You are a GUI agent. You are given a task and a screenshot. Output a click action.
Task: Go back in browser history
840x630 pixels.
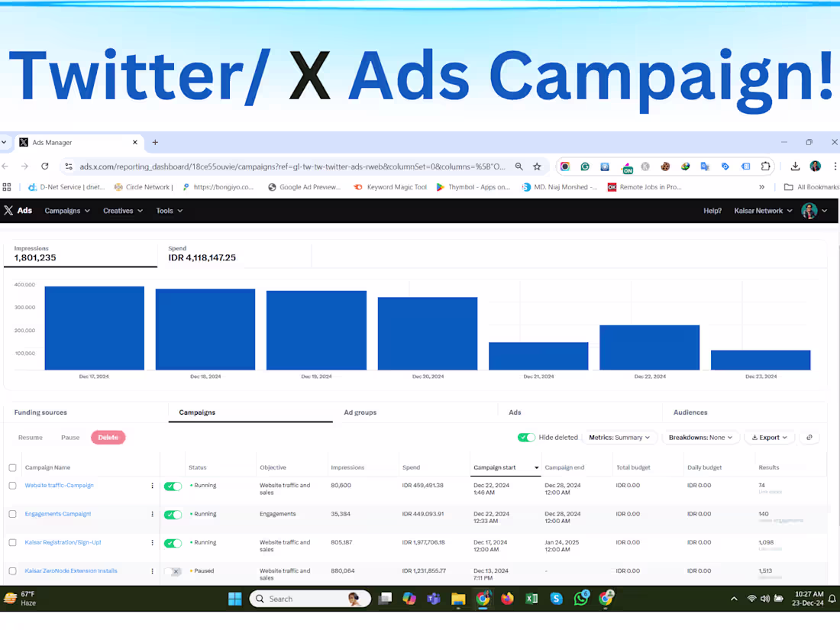coord(5,166)
